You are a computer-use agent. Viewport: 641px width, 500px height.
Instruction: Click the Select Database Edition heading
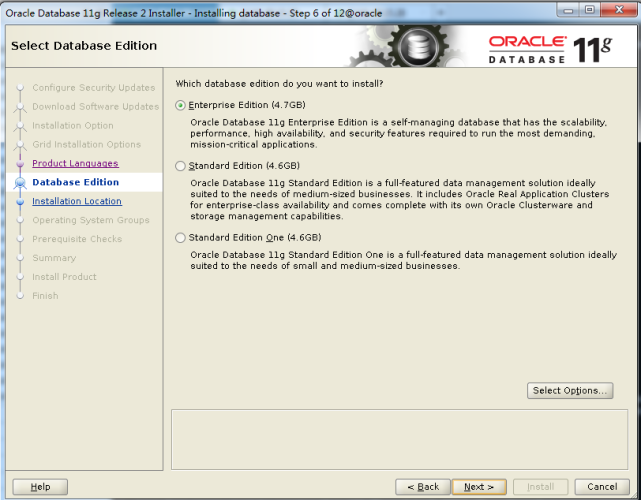84,46
